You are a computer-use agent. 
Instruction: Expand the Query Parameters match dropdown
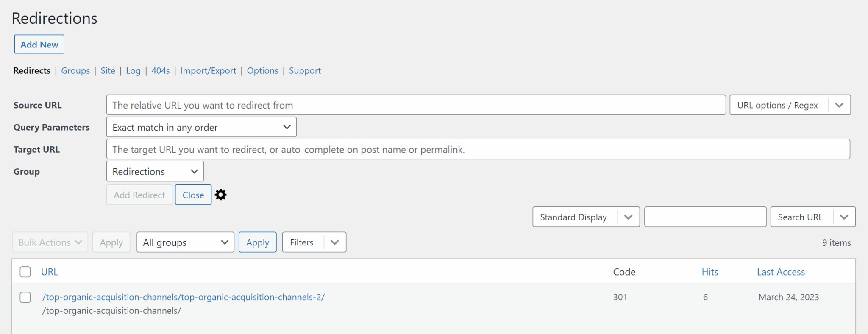click(201, 127)
